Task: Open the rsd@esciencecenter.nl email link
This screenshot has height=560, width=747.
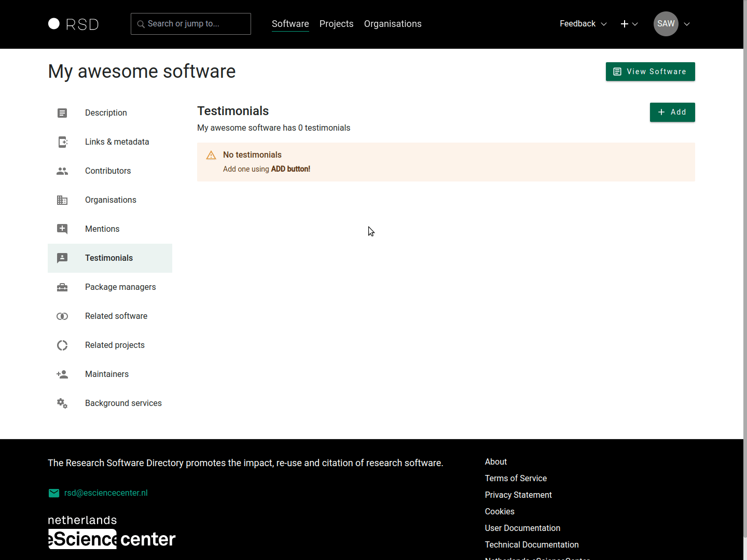Action: pyautogui.click(x=106, y=493)
